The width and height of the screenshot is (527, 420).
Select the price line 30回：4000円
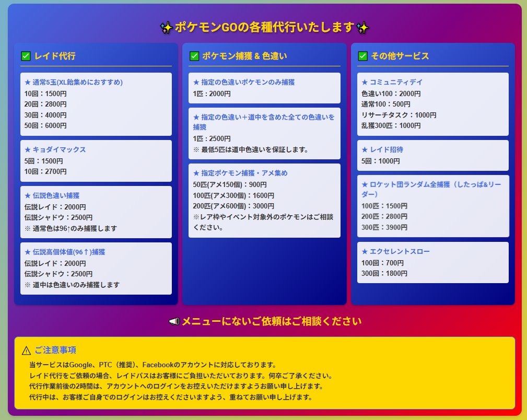coord(45,115)
